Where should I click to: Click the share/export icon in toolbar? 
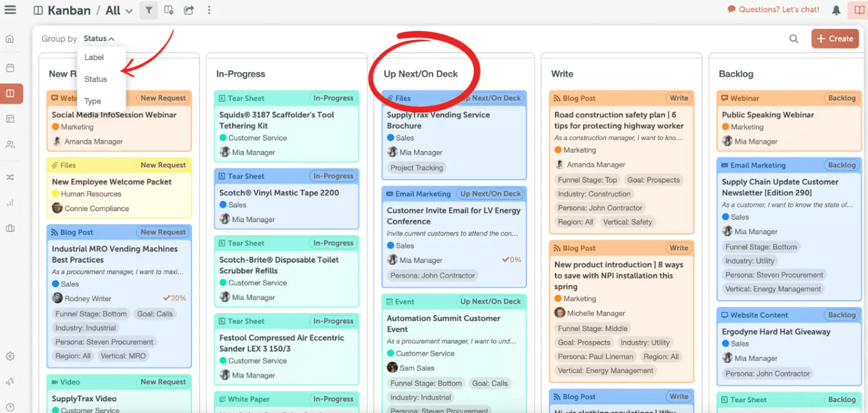tap(189, 10)
